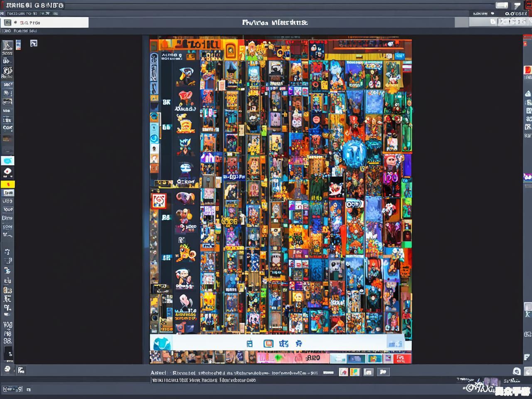Click the yellow monster character thumbnail

186,251
